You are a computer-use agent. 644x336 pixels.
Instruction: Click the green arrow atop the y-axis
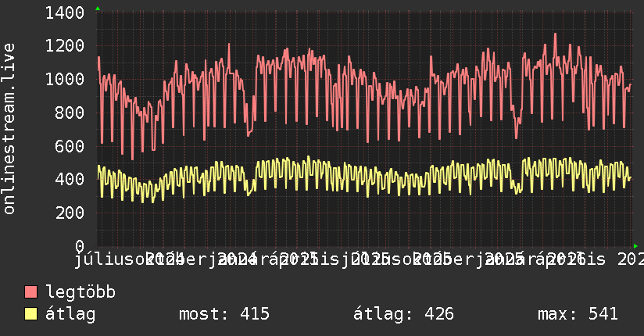click(98, 9)
